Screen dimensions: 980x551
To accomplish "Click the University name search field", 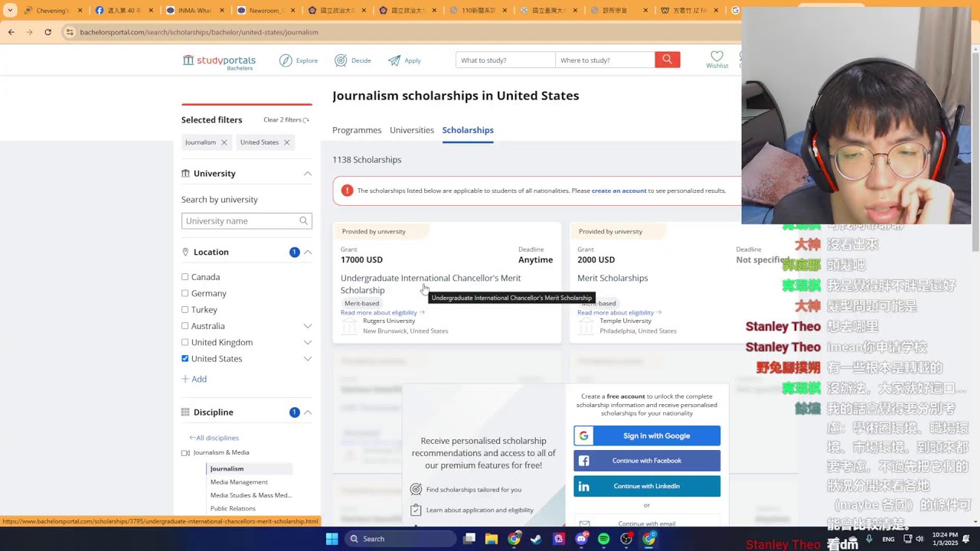I will pyautogui.click(x=247, y=220).
